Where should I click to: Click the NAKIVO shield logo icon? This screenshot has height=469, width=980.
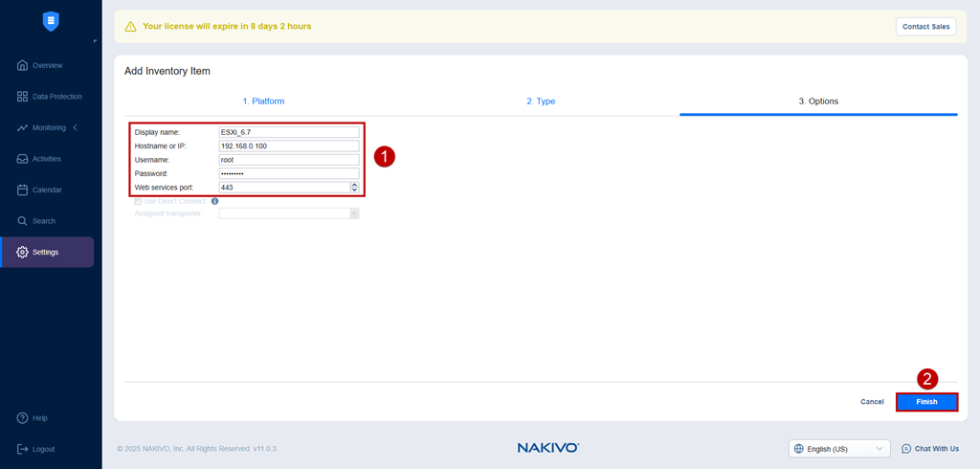[51, 21]
